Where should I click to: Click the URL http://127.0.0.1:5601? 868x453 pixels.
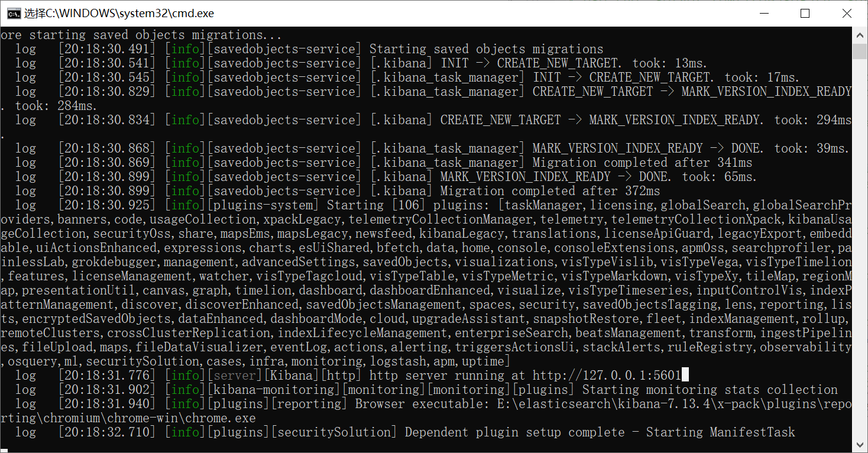pos(607,375)
